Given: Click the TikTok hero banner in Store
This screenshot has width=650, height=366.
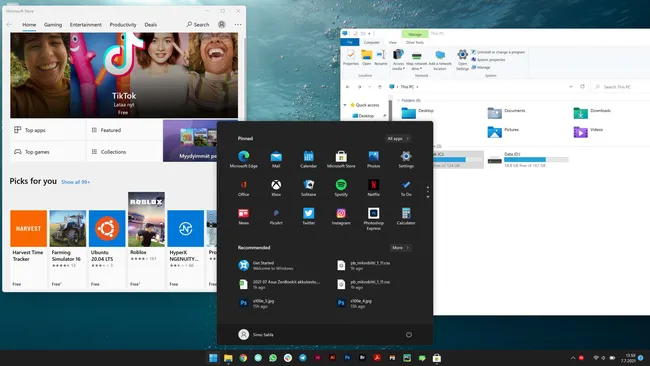Looking at the screenshot, I should 124,75.
